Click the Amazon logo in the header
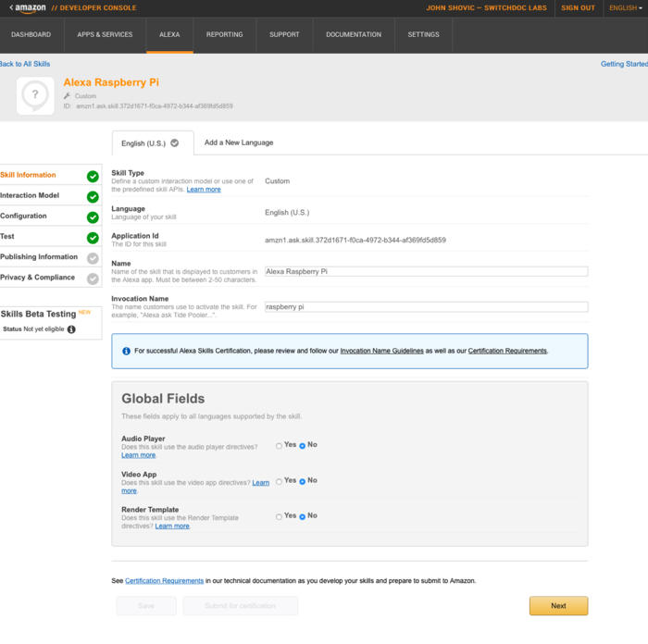 tap(28, 8)
